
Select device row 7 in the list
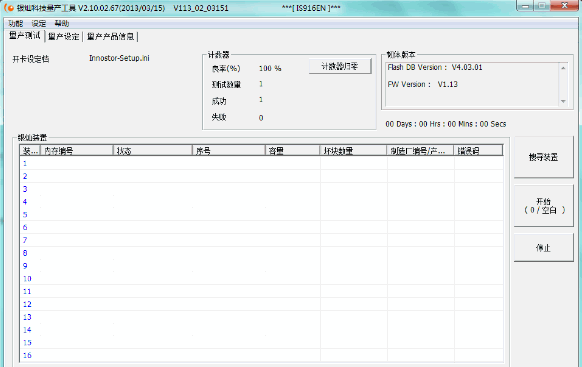pyautogui.click(x=262, y=240)
